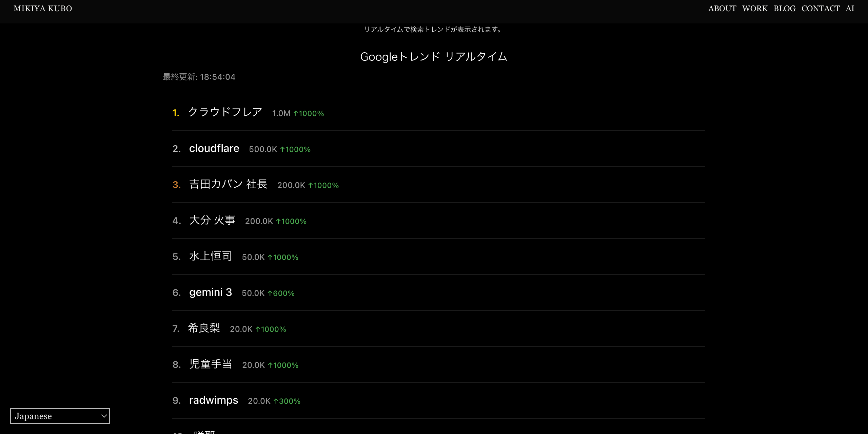Image resolution: width=868 pixels, height=434 pixels.
Task: Click the 50.0K volume beside 水上恒司
Action: pos(253,257)
